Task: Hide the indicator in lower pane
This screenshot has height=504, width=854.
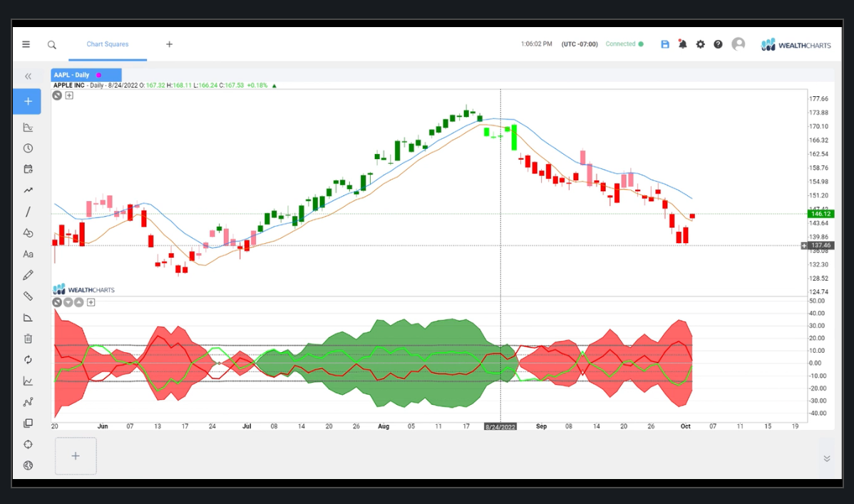Action: tap(57, 302)
